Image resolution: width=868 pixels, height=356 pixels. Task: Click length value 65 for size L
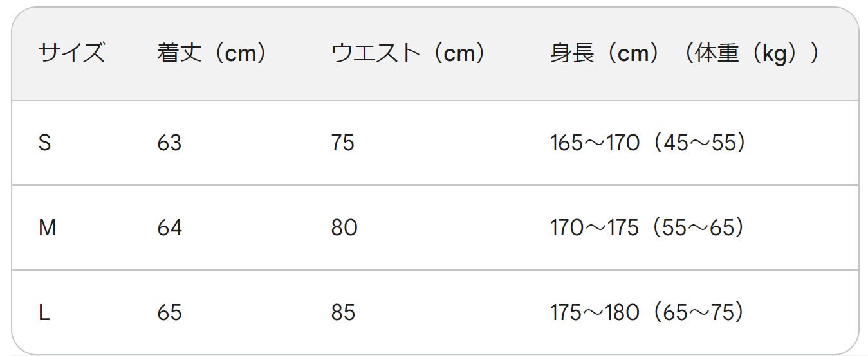(169, 312)
